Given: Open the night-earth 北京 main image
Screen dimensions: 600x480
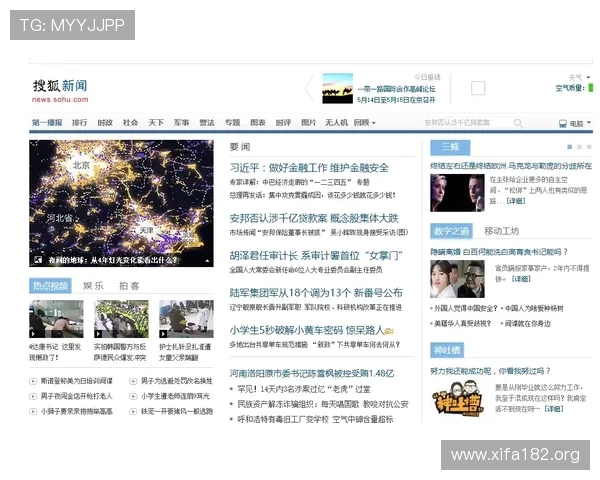Looking at the screenshot, I should pos(121,203).
